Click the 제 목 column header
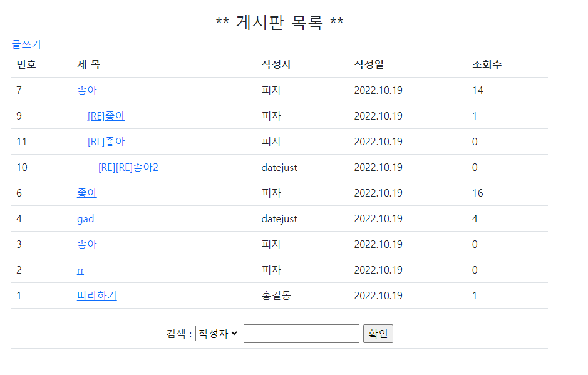The width and height of the screenshot is (588, 375). pyautogui.click(x=88, y=64)
